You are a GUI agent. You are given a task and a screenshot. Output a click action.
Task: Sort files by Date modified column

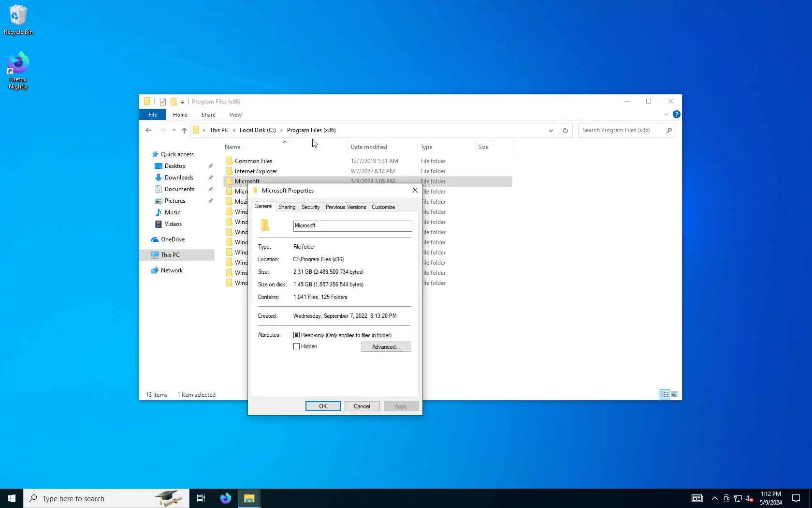(x=382, y=147)
